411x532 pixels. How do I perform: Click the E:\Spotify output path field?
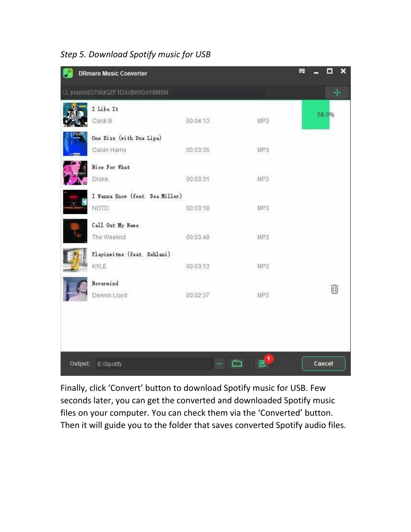point(155,364)
